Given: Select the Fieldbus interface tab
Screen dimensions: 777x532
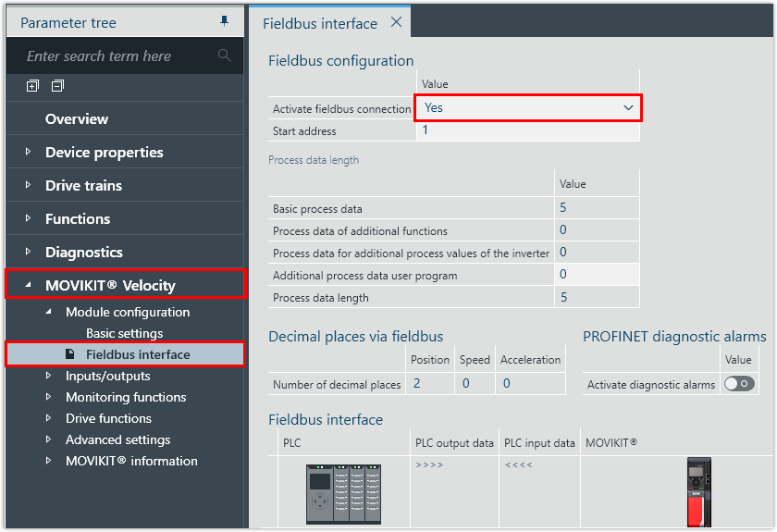Looking at the screenshot, I should tap(320, 23).
